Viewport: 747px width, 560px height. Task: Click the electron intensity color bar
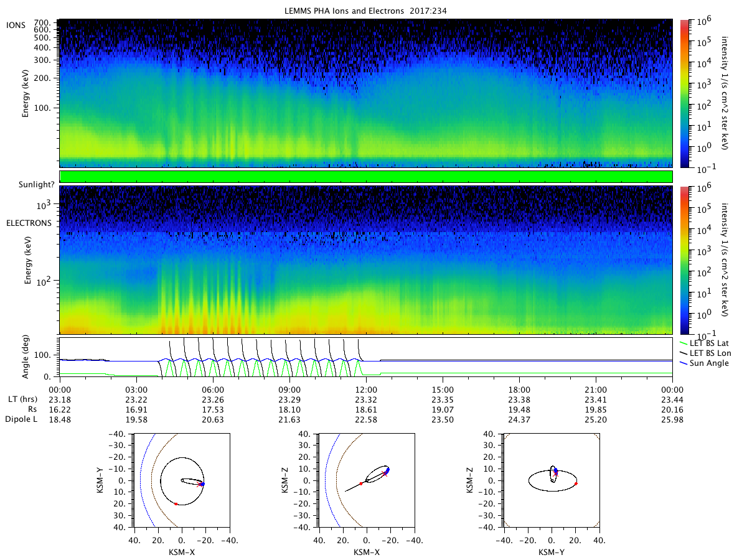click(x=684, y=259)
